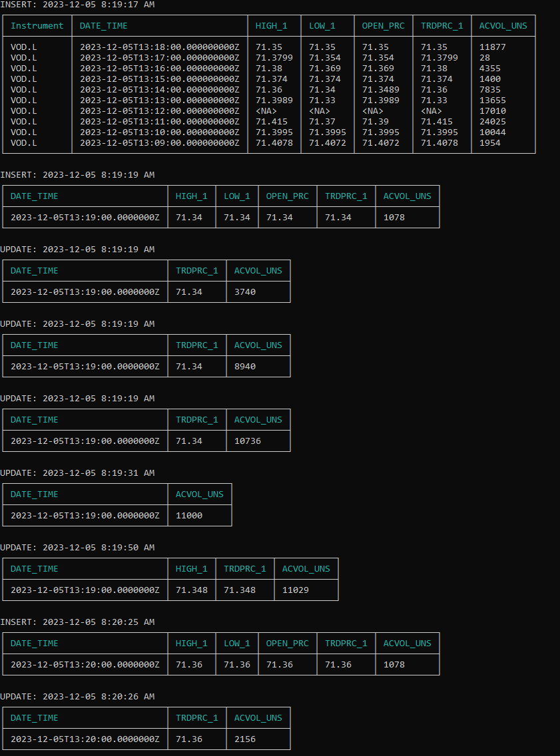Viewport: 560px width, 756px height.
Task: Click the volume value "10044"
Action: click(x=493, y=132)
